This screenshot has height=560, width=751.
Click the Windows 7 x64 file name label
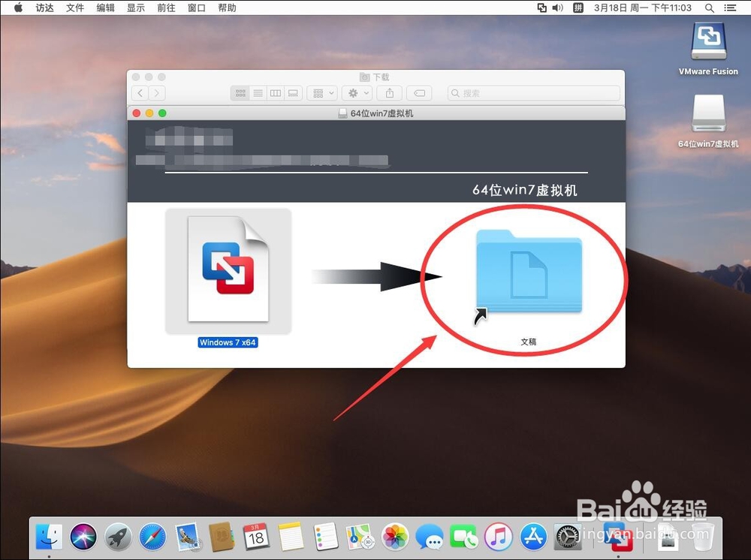228,342
